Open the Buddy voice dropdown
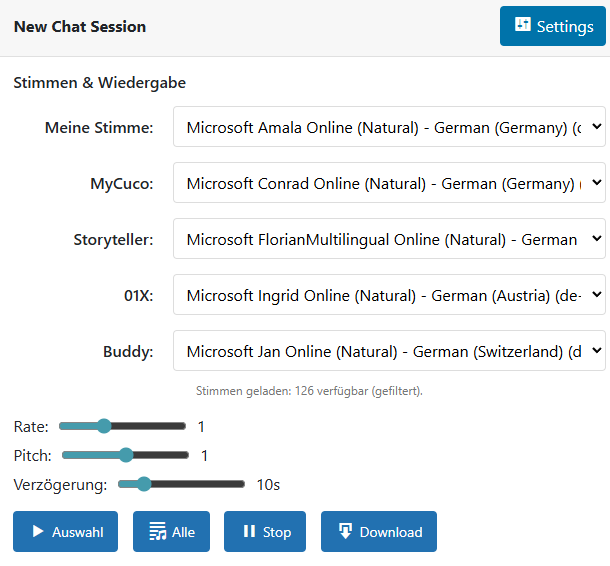 pos(389,351)
